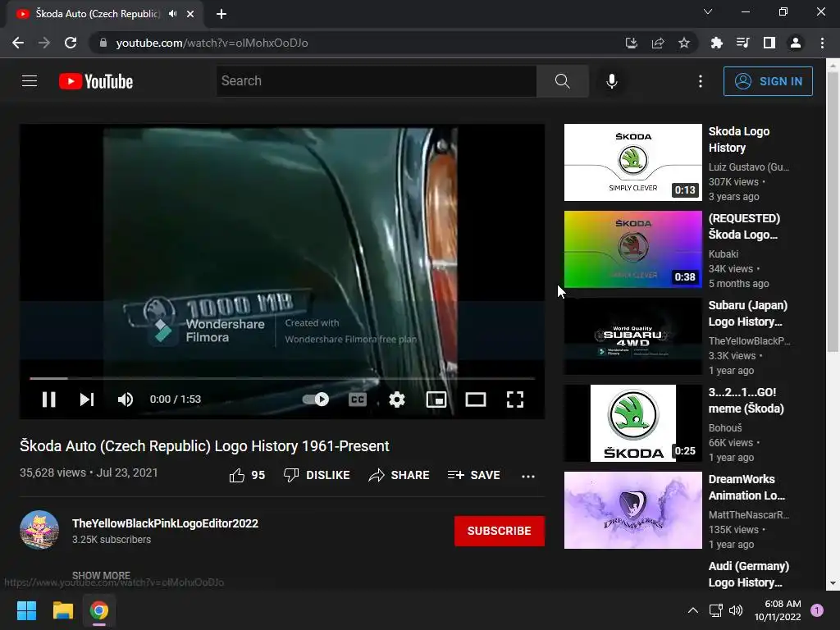Install app icon in address bar
This screenshot has height=630, width=840.
coord(632,43)
